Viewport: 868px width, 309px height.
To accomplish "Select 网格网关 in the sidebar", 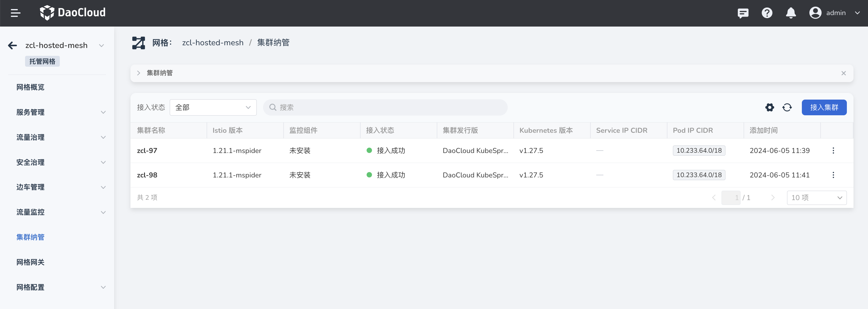I will [x=30, y=262].
